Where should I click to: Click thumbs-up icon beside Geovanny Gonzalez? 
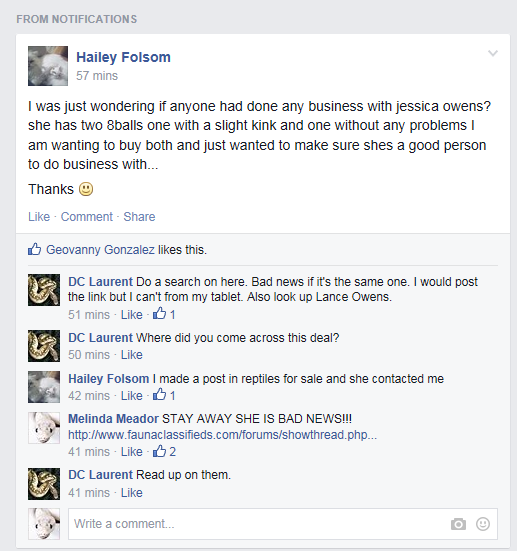(x=34, y=249)
